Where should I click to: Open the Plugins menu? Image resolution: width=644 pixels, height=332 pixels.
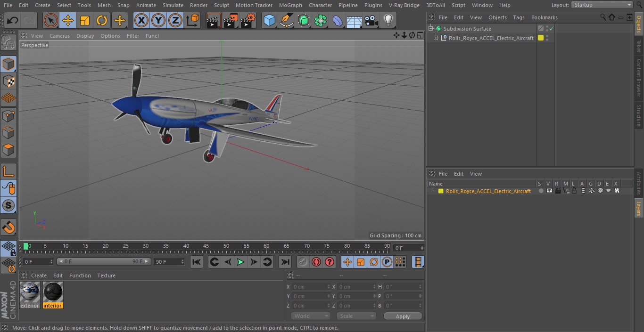point(373,5)
